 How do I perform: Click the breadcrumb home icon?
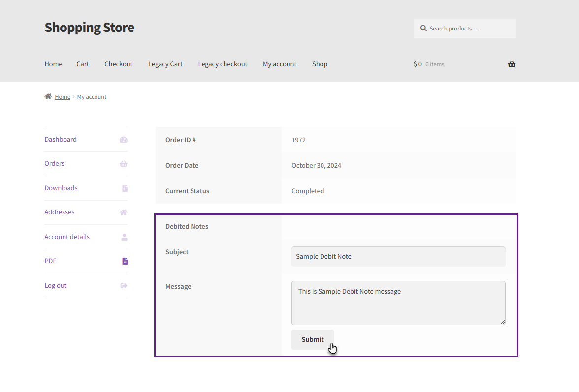[x=48, y=96]
